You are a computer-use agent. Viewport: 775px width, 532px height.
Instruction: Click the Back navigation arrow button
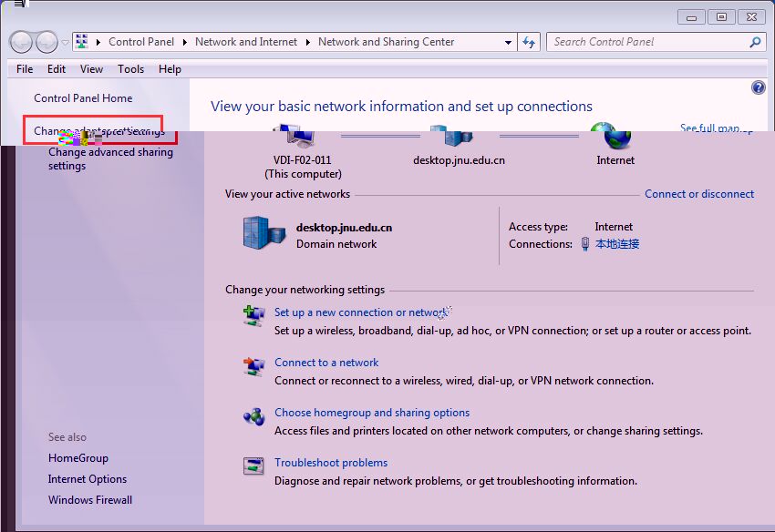click(x=21, y=42)
